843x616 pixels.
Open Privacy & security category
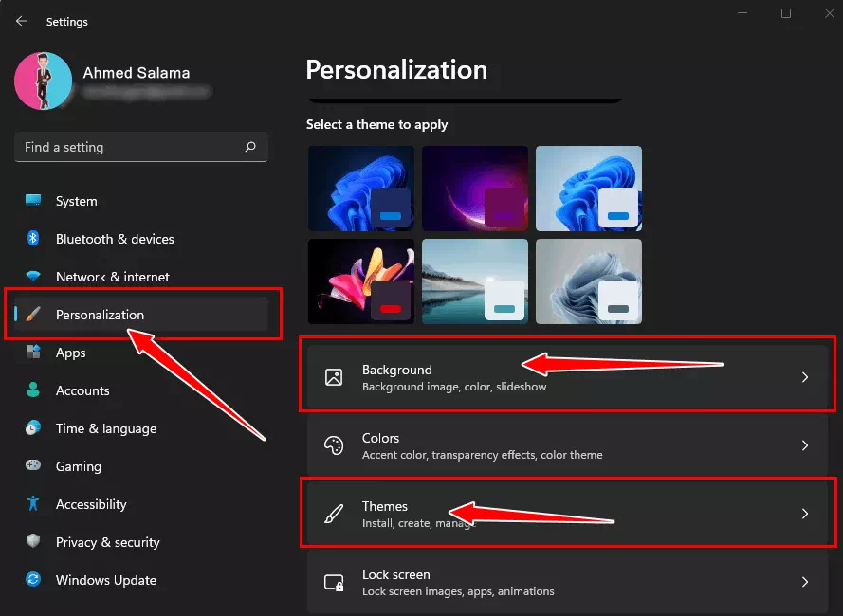pyautogui.click(x=141, y=542)
